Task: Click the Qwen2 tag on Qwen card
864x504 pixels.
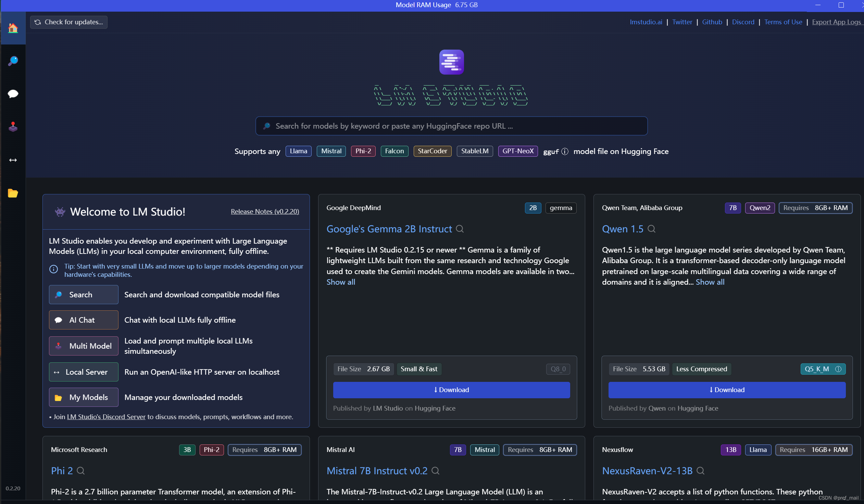Action: (x=760, y=208)
